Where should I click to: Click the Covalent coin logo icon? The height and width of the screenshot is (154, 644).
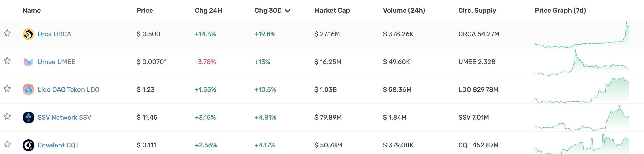[x=28, y=145]
